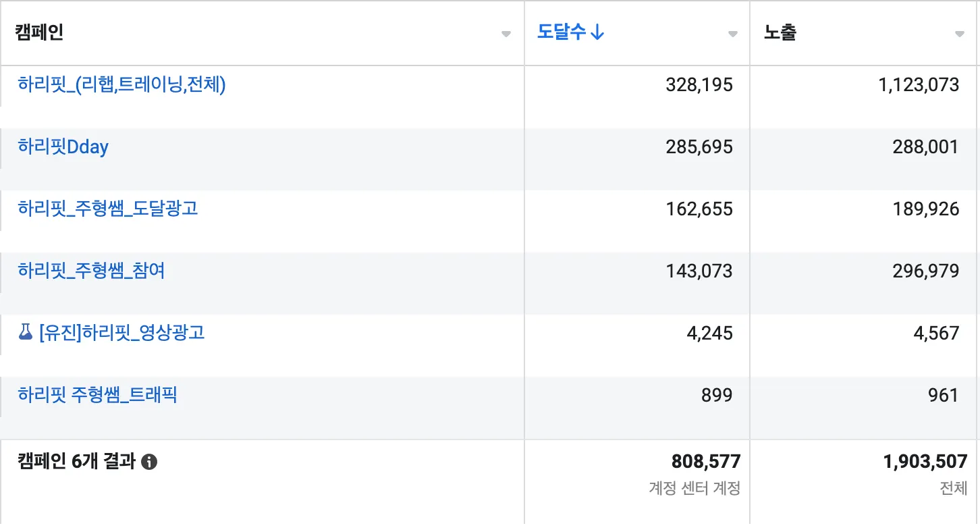Select the 328,195 reach cell
This screenshot has height=532, width=980.
click(699, 84)
